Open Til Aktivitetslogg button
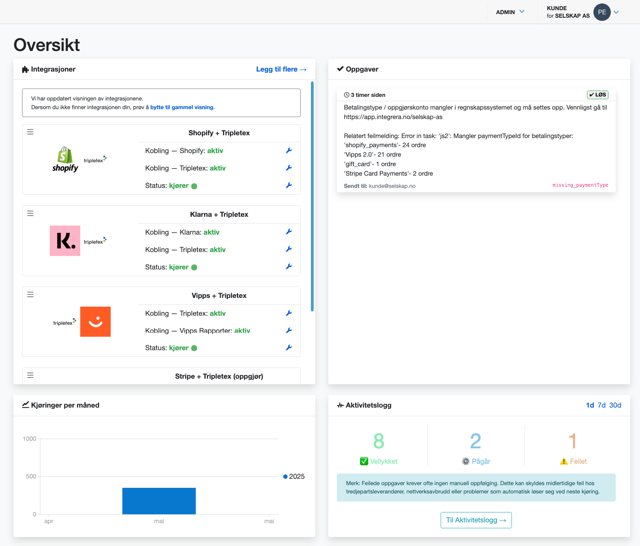The height and width of the screenshot is (546, 640). click(x=476, y=520)
